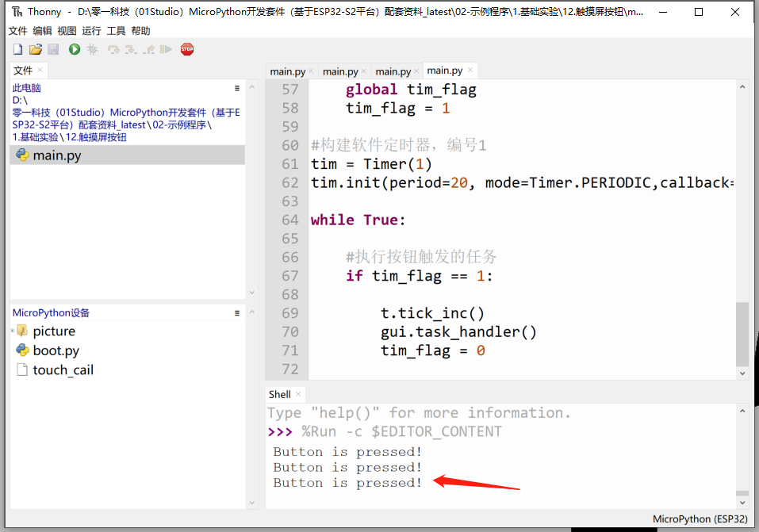The height and width of the screenshot is (532, 759).
Task: Run current script with green play icon
Action: [75, 49]
